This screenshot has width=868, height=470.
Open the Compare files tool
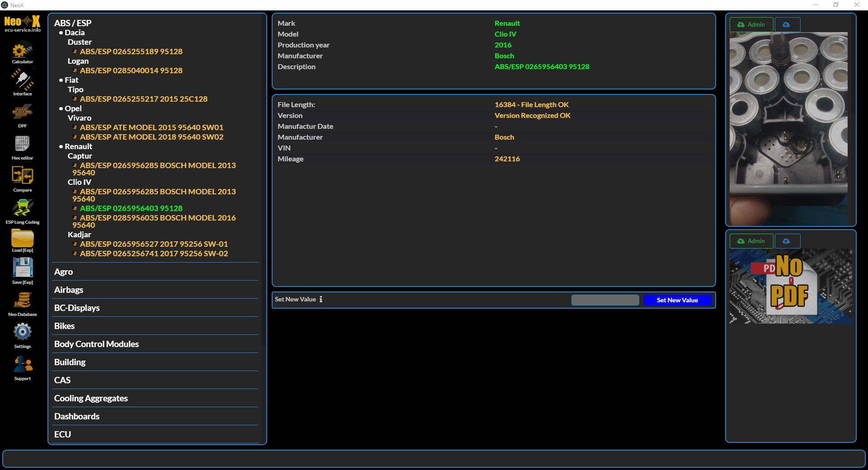[22, 179]
